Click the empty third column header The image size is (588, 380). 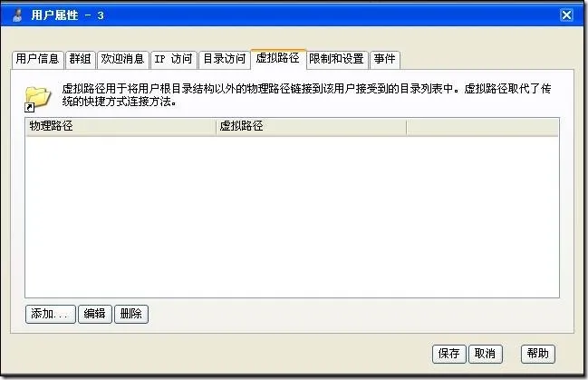coord(482,126)
